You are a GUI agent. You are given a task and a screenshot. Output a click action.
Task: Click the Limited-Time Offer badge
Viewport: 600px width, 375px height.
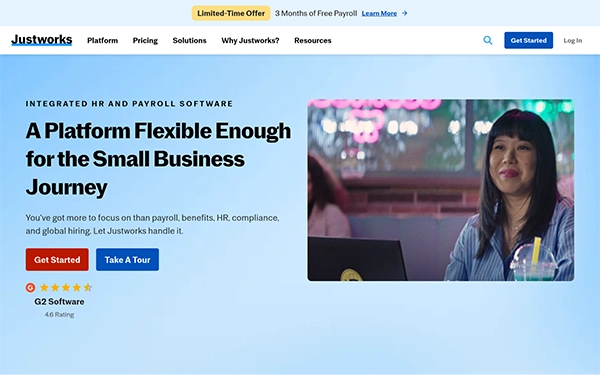point(231,13)
